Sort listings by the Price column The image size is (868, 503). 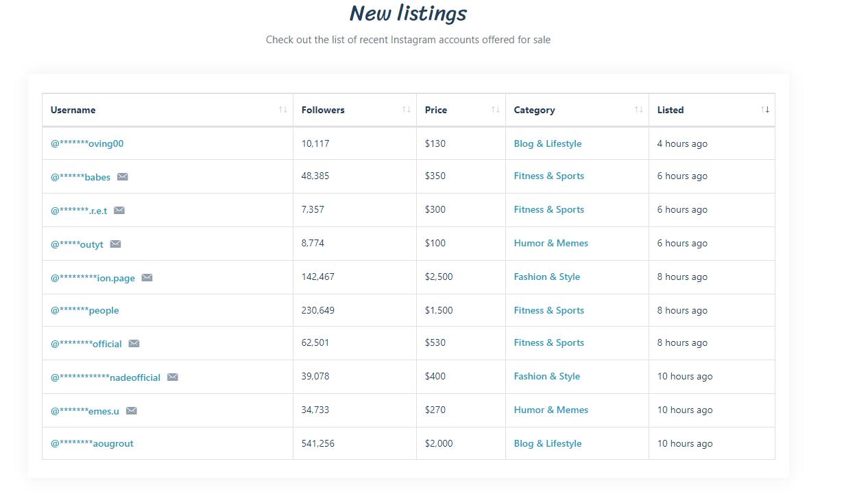click(495, 110)
